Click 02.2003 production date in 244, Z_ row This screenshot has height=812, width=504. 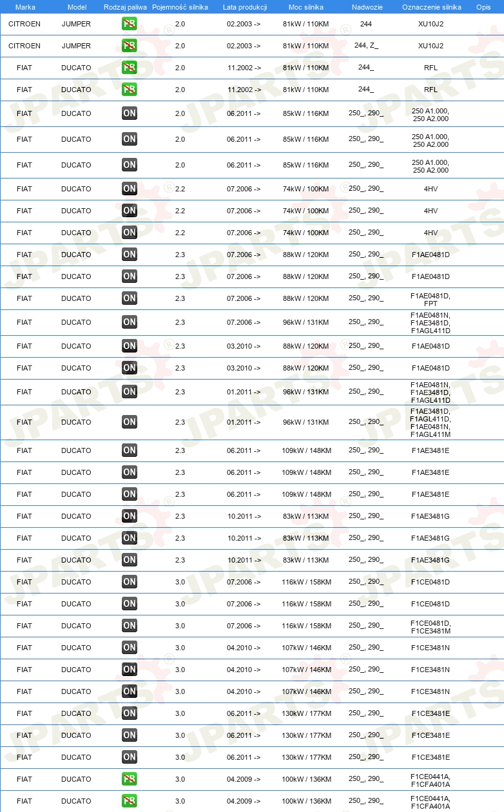244,46
